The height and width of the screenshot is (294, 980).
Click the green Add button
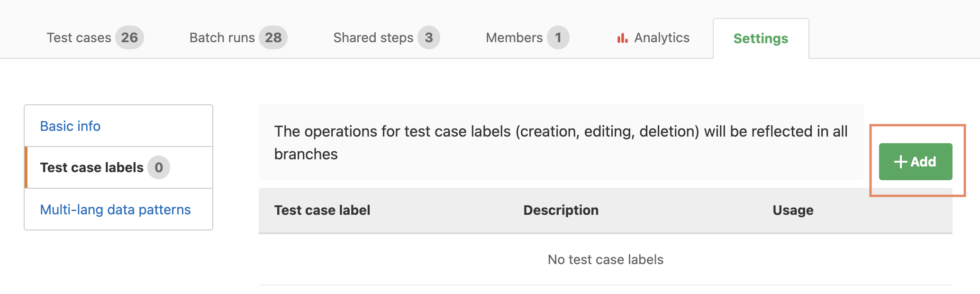tap(916, 162)
